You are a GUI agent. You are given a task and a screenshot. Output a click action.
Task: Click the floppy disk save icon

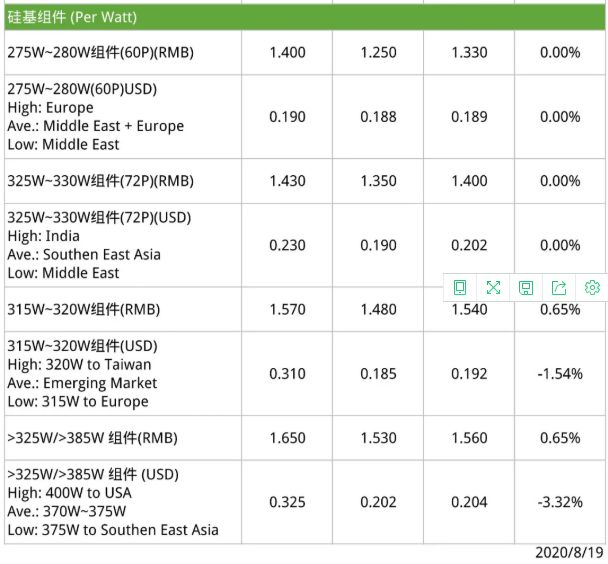[526, 288]
